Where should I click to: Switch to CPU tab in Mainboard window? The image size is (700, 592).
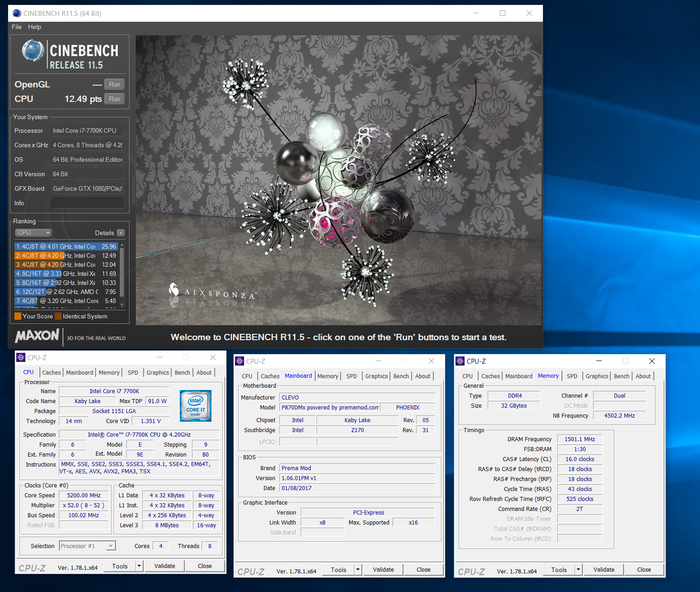[x=247, y=376]
